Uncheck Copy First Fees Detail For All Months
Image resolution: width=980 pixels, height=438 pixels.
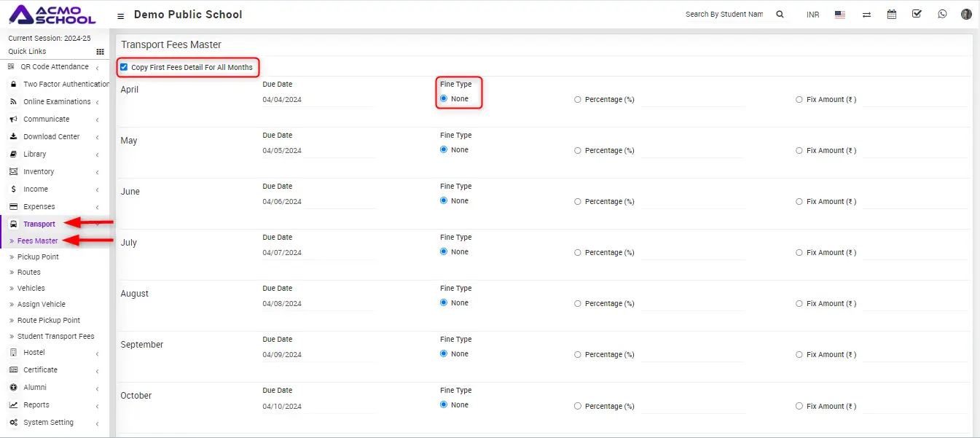pyautogui.click(x=124, y=68)
